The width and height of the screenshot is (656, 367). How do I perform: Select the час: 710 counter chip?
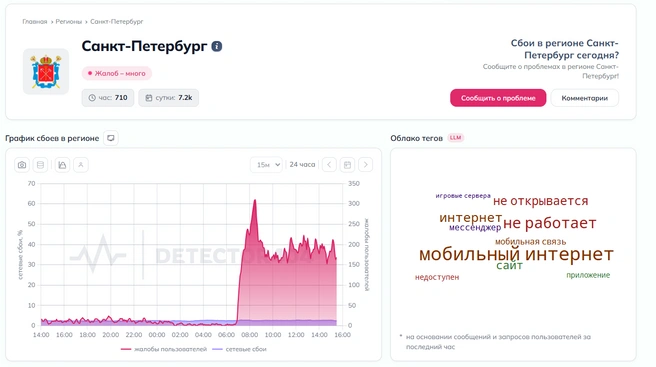point(108,98)
